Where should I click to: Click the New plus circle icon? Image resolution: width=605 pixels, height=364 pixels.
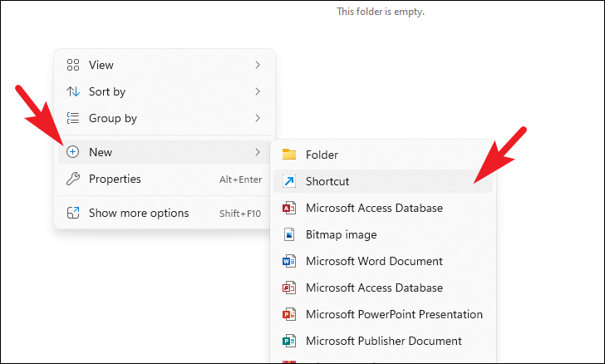(x=72, y=152)
